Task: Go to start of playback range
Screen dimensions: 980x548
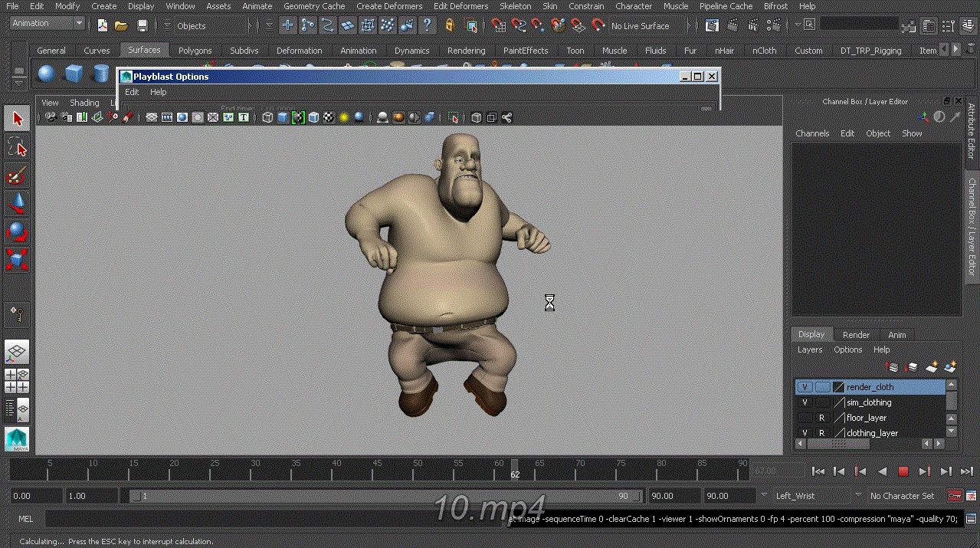Action: 818,471
